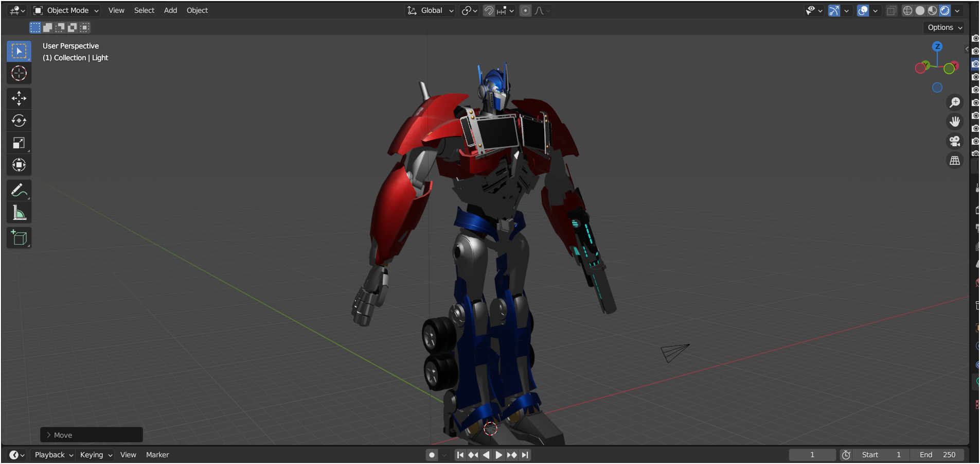Open Global transform orientation dropdown
The width and height of the screenshot is (980, 464).
[431, 10]
